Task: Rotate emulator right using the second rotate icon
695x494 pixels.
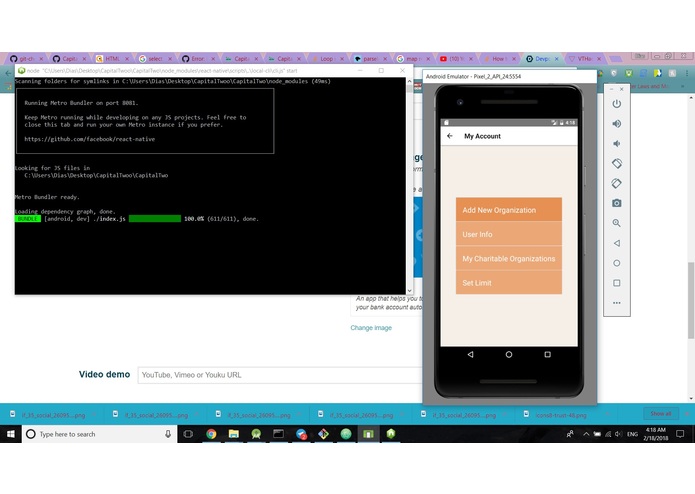Action: pyautogui.click(x=617, y=183)
